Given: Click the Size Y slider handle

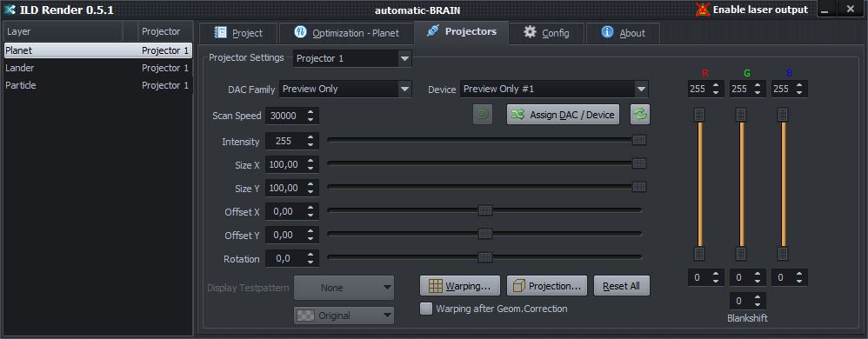Looking at the screenshot, I should point(638,188).
